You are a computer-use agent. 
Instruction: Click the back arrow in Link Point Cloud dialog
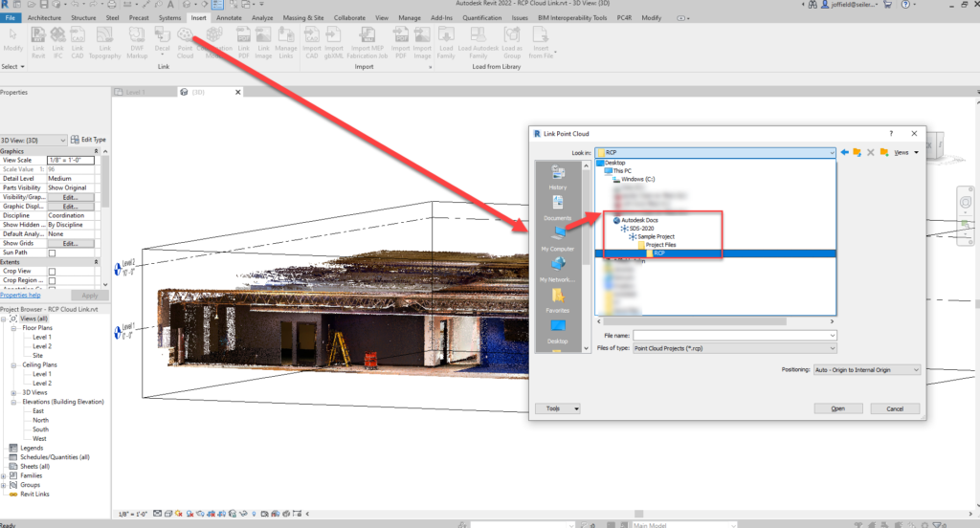coord(845,152)
